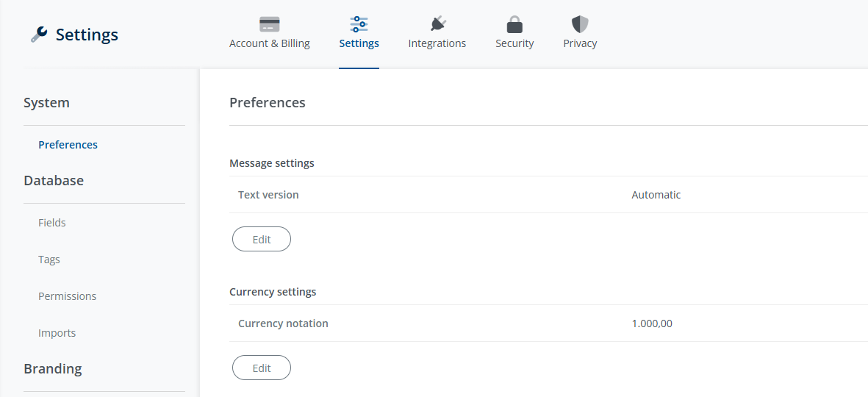Click the Preferences page heading
Screen dimensions: 868x397
268,102
